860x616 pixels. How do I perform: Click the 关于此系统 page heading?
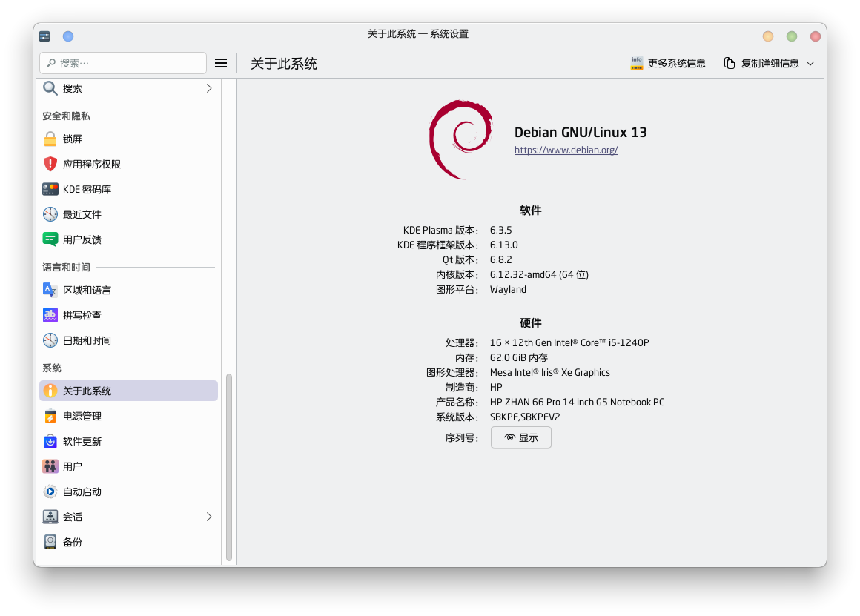pyautogui.click(x=284, y=64)
